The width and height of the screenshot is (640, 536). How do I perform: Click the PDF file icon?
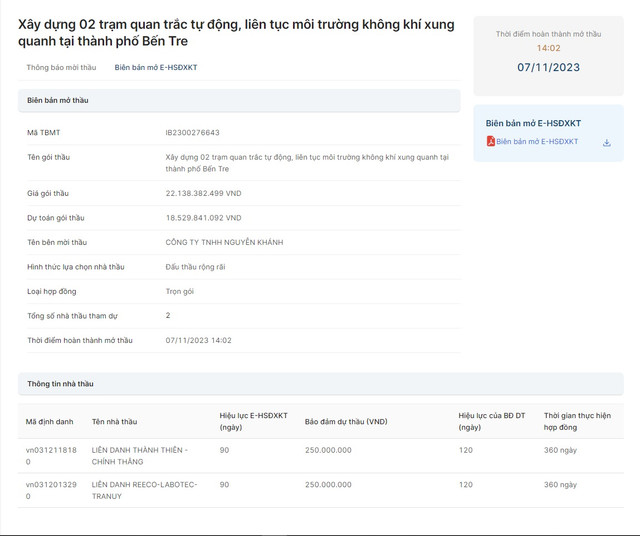491,142
